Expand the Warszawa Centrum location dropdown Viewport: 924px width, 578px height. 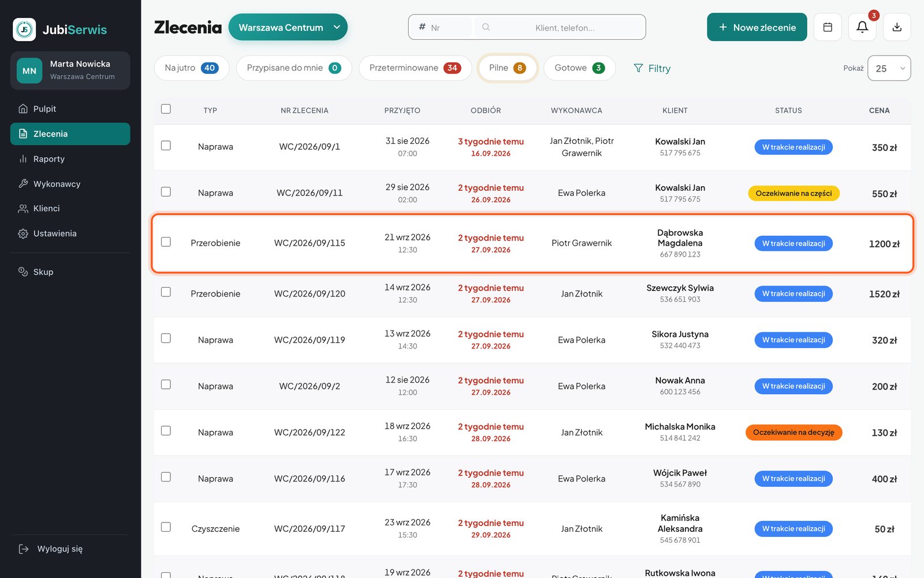pyautogui.click(x=288, y=27)
